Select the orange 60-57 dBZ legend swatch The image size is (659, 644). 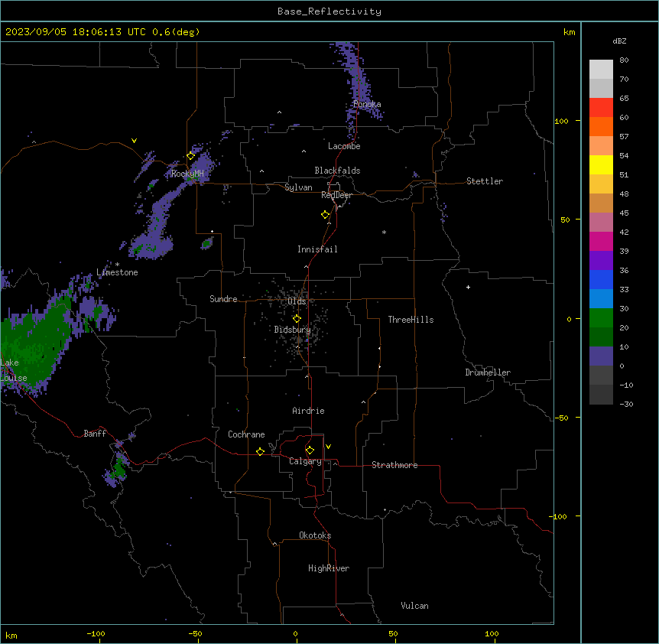click(x=601, y=126)
